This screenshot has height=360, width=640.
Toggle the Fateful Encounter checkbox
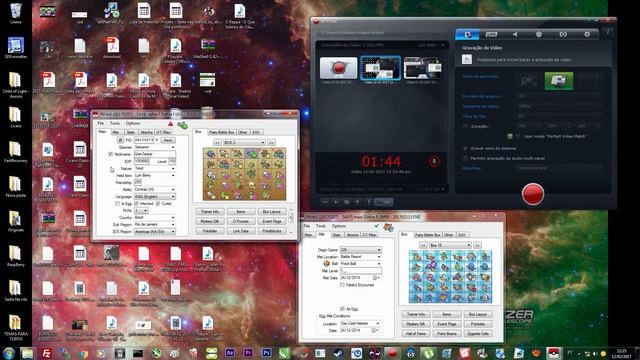click(342, 285)
